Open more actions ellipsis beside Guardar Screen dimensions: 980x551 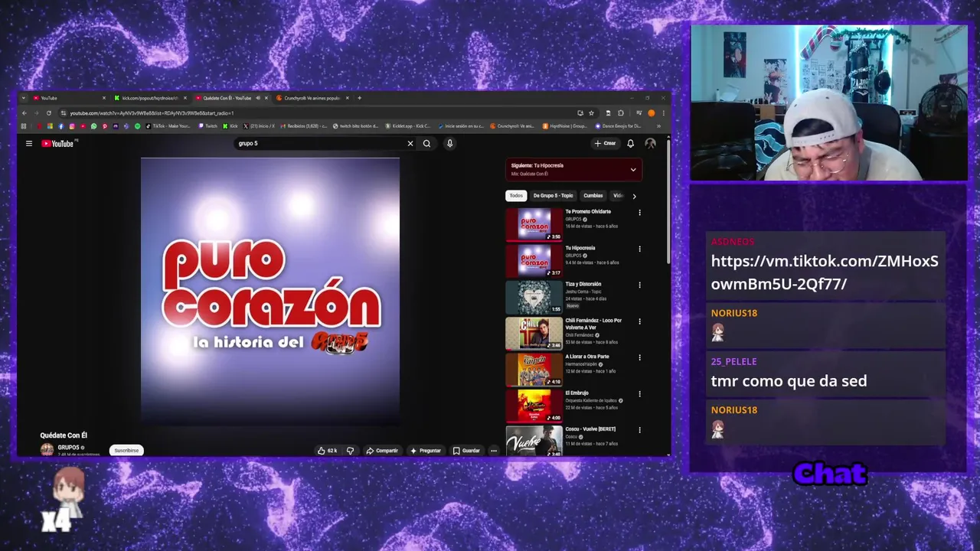pyautogui.click(x=494, y=451)
